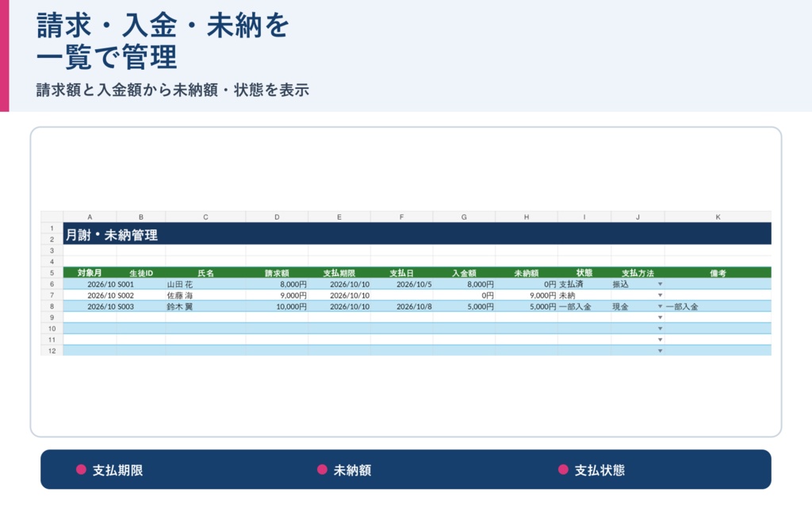812x508 pixels.
Task: Click the 備考 header cell
Action: tap(718, 273)
